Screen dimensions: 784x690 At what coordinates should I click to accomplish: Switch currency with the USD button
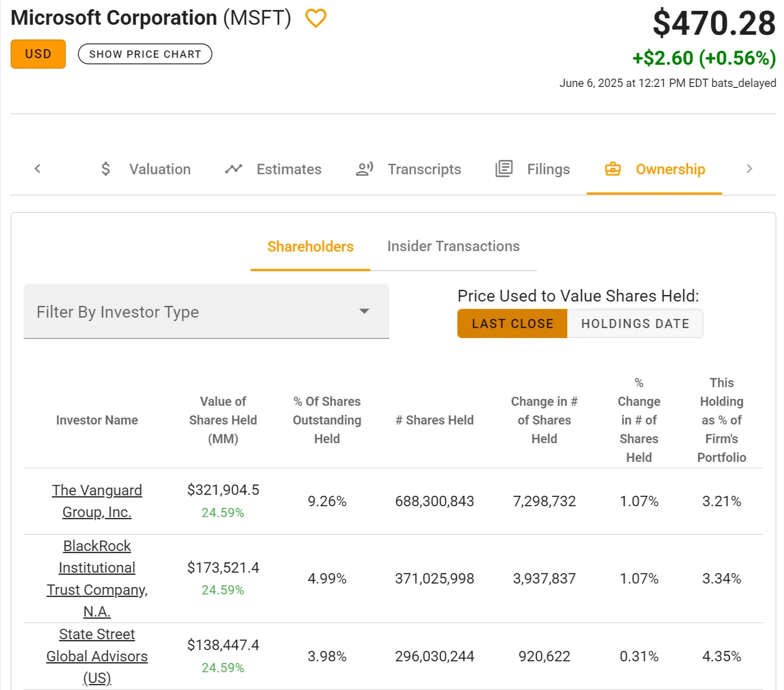[x=38, y=54]
